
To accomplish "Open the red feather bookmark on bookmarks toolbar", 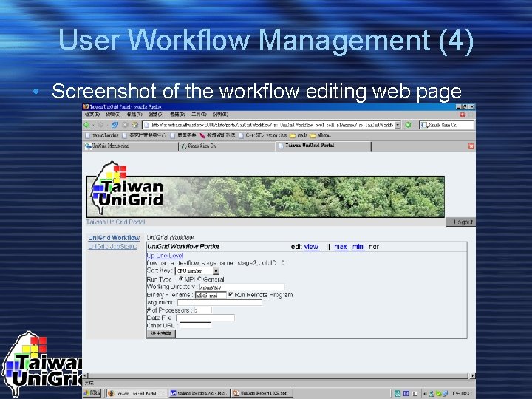I will (x=217, y=135).
